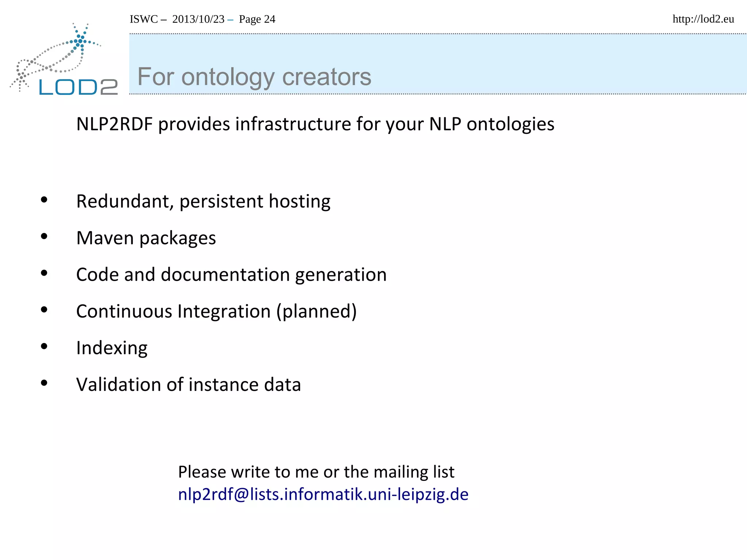
Task: Open the nlp2rdf mailing list email link
Action: pyautogui.click(x=323, y=495)
